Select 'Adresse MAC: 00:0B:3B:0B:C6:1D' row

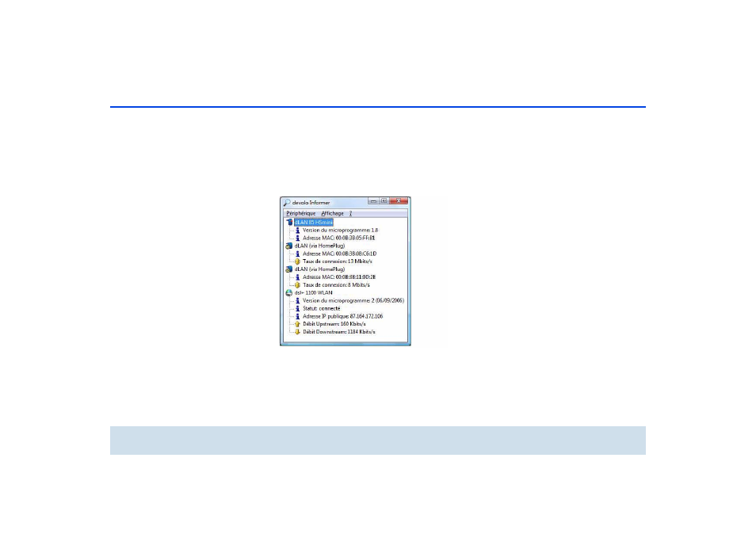click(339, 254)
